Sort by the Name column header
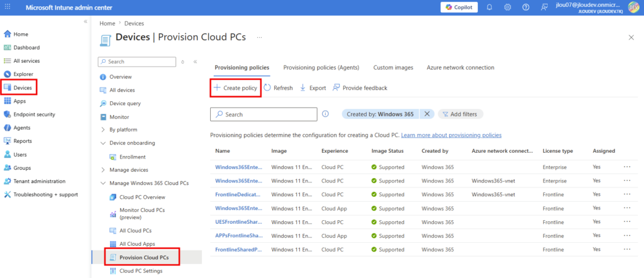The height and width of the screenshot is (278, 644). pos(222,151)
